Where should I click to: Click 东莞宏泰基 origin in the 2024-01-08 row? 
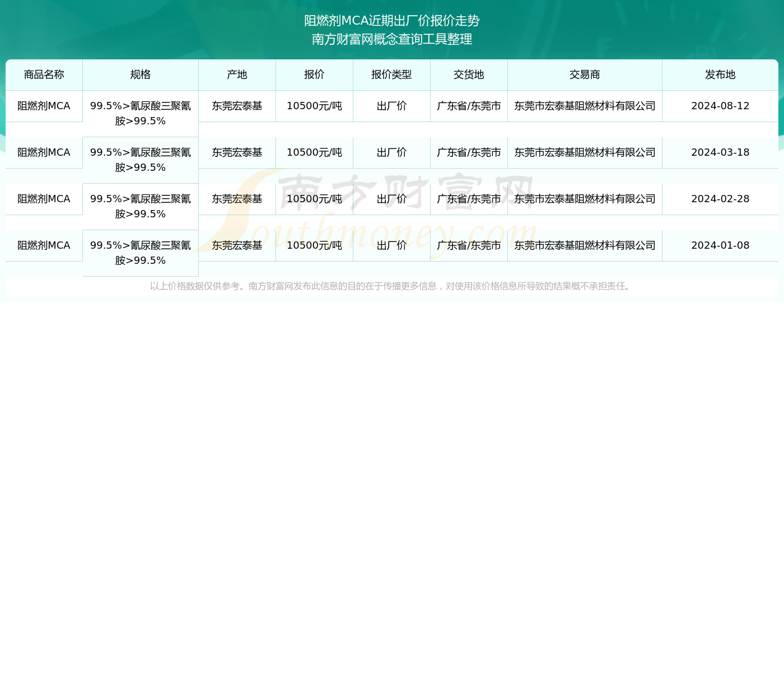(x=237, y=245)
